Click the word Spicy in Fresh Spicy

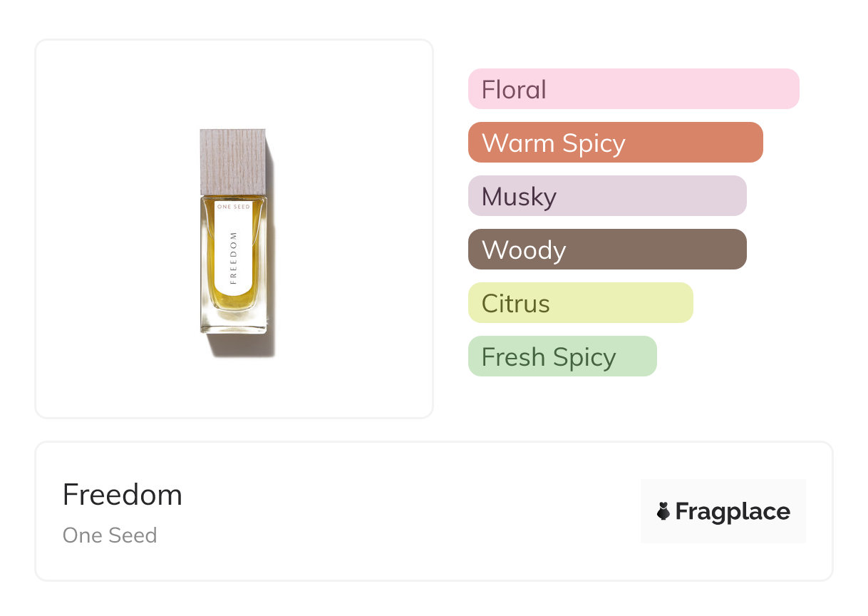584,357
